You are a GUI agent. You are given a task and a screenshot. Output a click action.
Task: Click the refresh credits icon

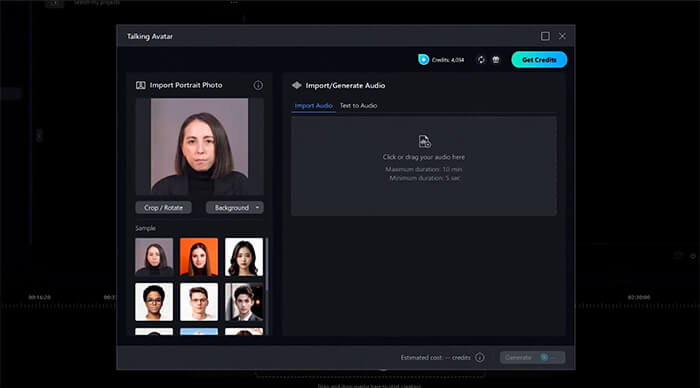(481, 60)
